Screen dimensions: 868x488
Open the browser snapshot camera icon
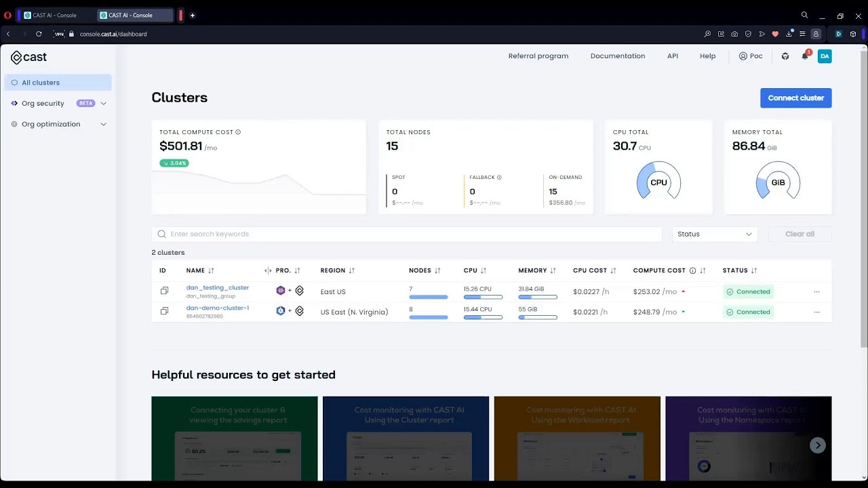point(734,34)
